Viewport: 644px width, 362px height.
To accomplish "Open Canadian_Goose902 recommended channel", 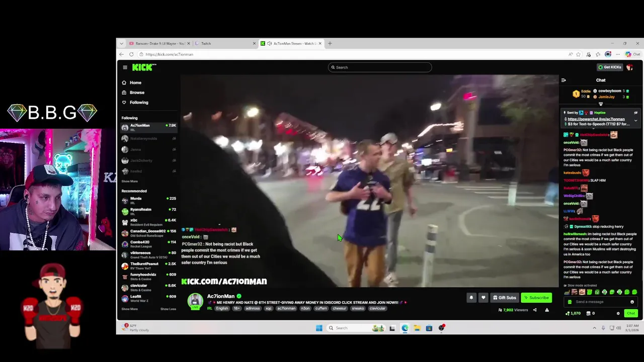I will (148, 233).
